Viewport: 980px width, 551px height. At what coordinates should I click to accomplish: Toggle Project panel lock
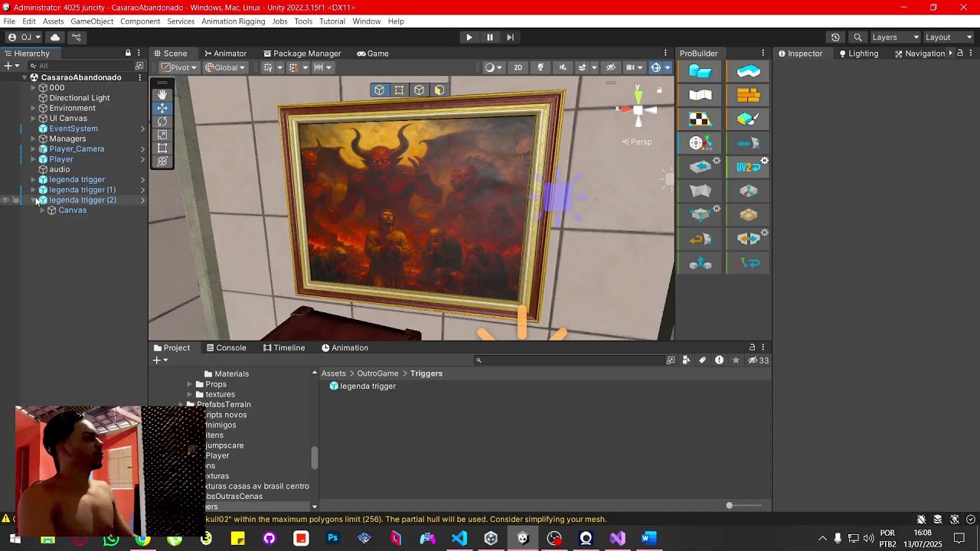[x=752, y=347]
